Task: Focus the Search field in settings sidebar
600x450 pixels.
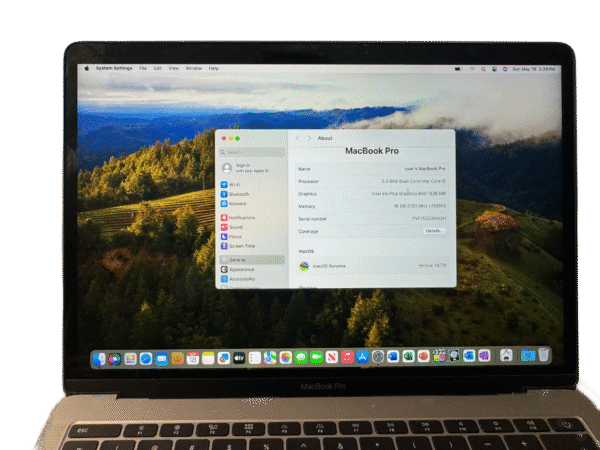Action: tap(253, 152)
